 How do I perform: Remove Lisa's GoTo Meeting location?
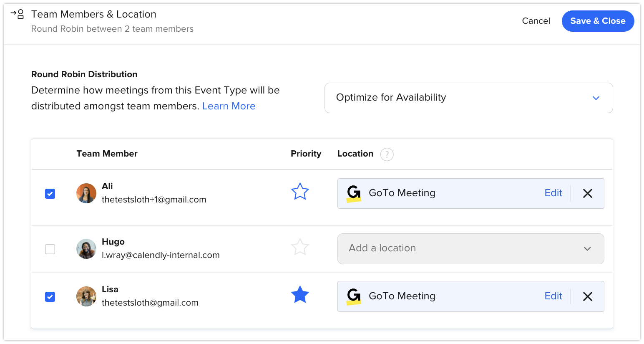(x=587, y=296)
